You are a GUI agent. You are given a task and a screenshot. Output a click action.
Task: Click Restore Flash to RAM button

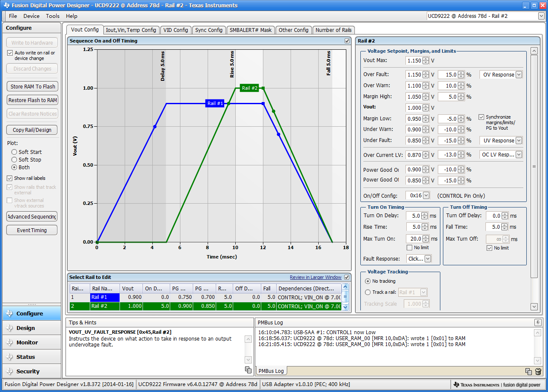pyautogui.click(x=32, y=100)
